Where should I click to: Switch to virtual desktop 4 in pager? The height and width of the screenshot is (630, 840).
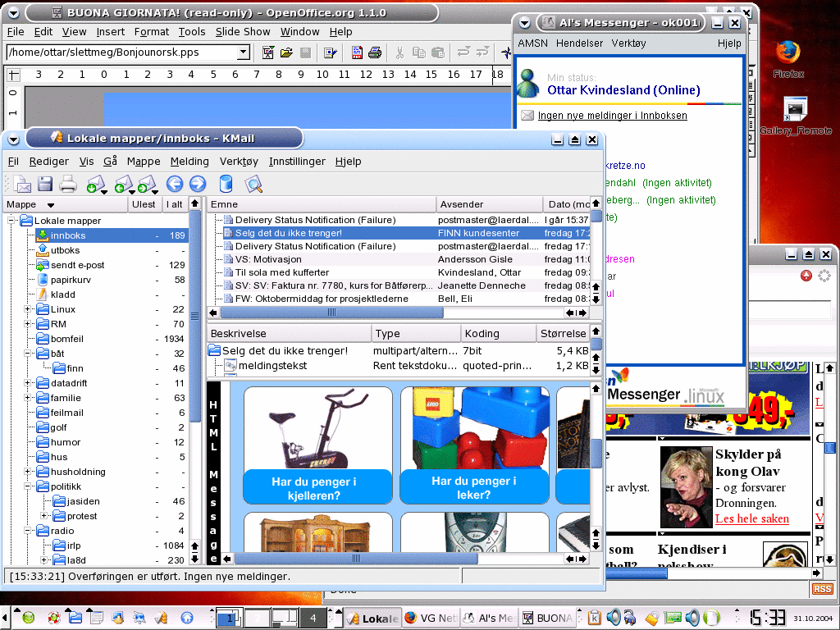pyautogui.click(x=313, y=618)
